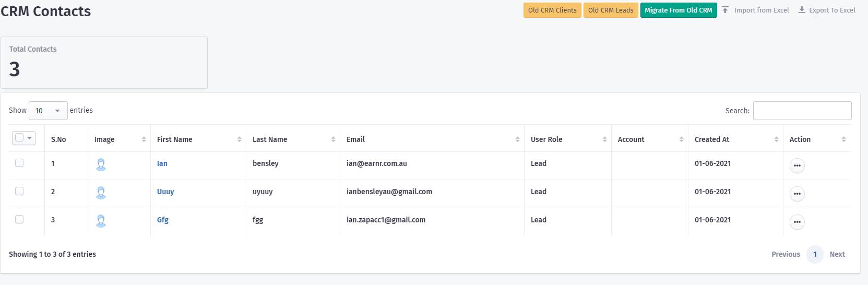
Task: Click email ian@earnr.com.au
Action: tap(377, 163)
